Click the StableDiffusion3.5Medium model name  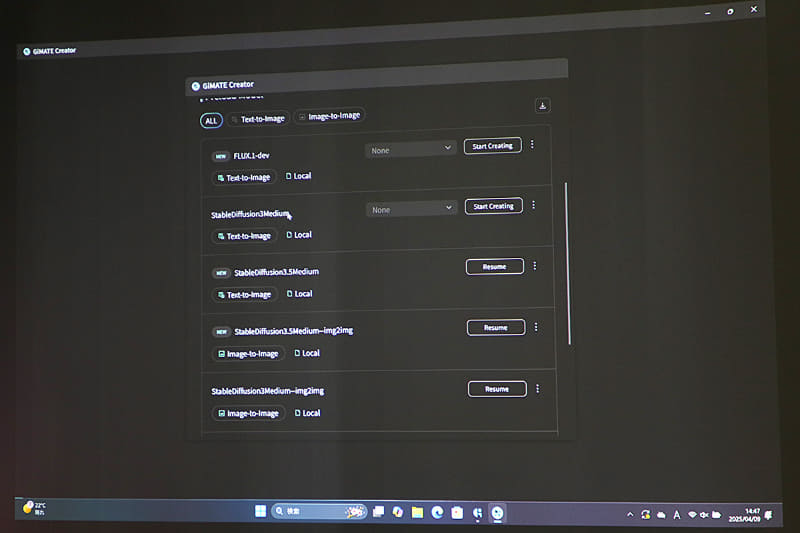point(276,272)
